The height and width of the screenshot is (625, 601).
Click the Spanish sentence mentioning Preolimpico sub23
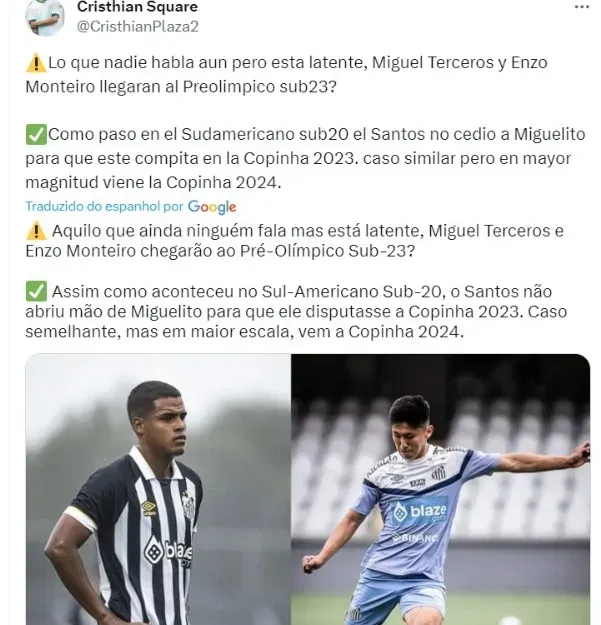pyautogui.click(x=286, y=75)
